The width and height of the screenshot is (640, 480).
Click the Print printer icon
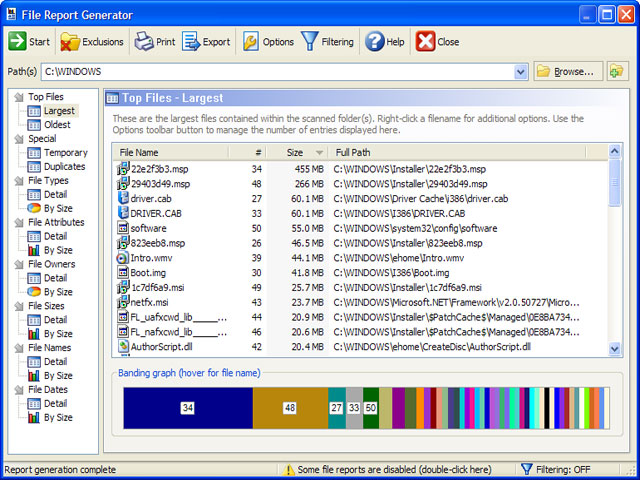click(x=144, y=41)
